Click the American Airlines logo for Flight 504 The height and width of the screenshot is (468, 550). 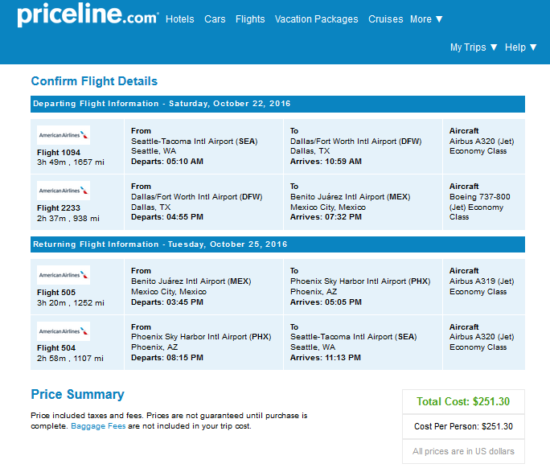coord(63,331)
